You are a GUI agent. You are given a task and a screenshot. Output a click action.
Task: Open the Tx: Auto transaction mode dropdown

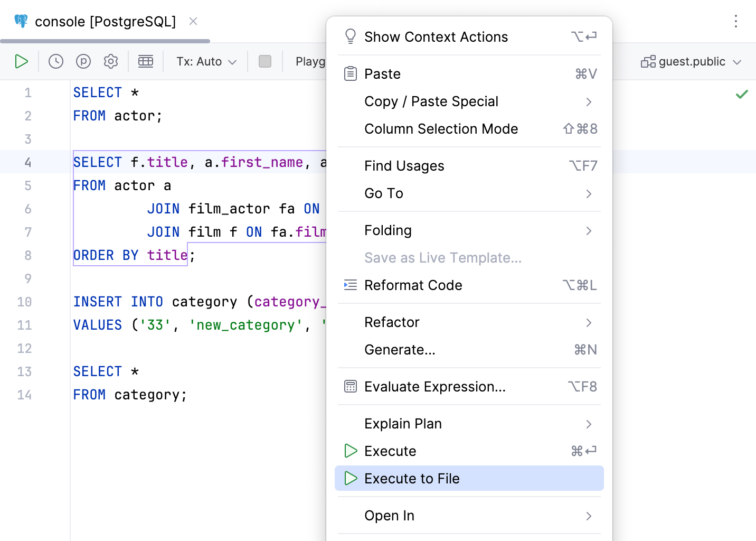click(x=205, y=61)
